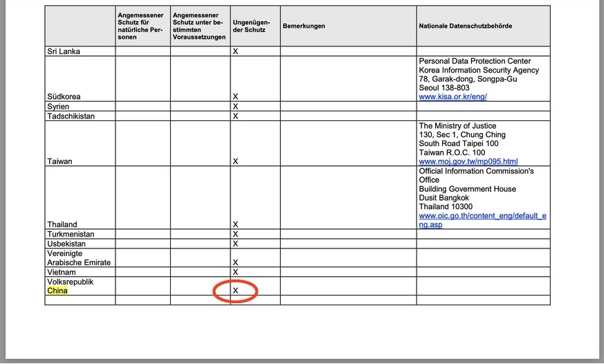Open the www.kisa.or.kr/eng/ link
Image resolution: width=604 pixels, height=364 pixels.
tap(452, 97)
